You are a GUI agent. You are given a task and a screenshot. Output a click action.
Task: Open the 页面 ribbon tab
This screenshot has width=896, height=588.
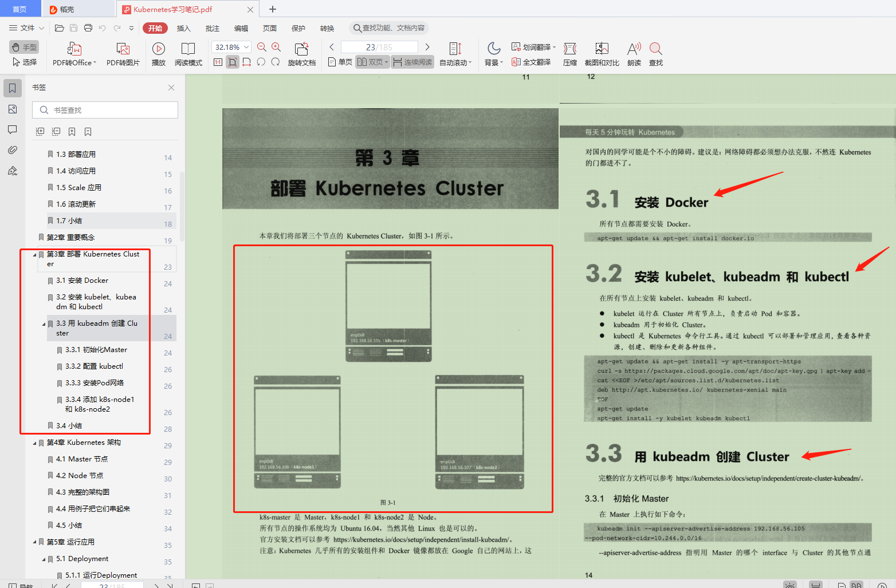click(x=270, y=28)
